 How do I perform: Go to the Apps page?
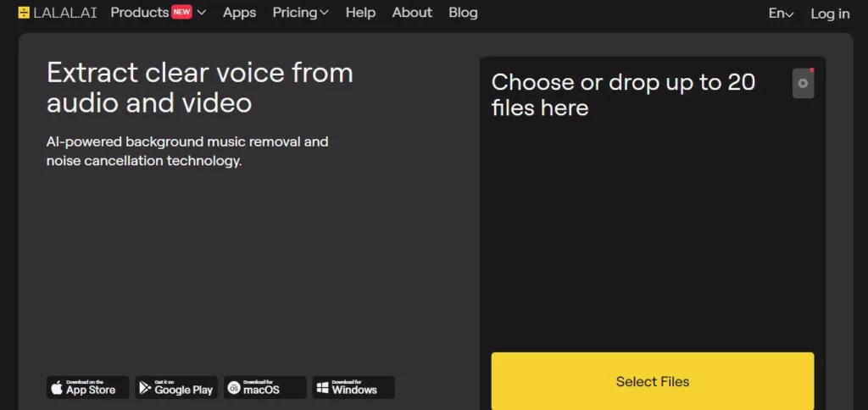[x=239, y=13]
